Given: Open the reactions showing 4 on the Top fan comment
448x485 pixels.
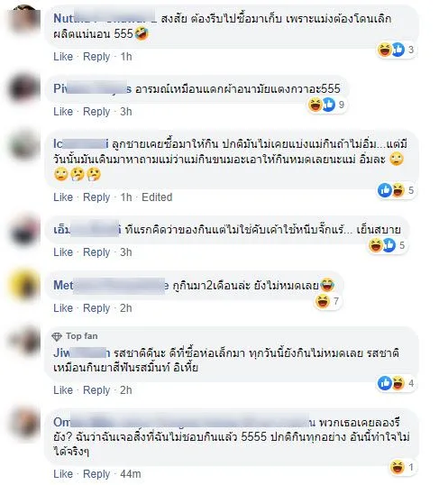Looking at the screenshot, I should [396, 383].
